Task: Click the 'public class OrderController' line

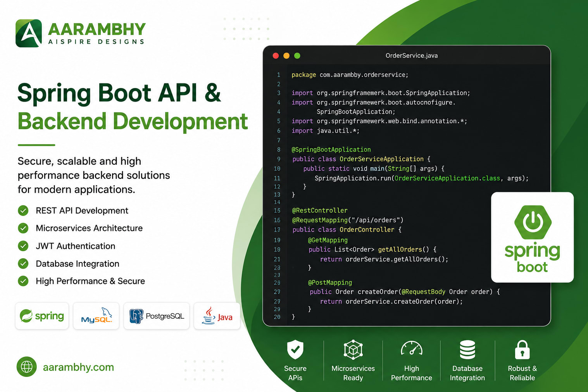Action: click(347, 230)
